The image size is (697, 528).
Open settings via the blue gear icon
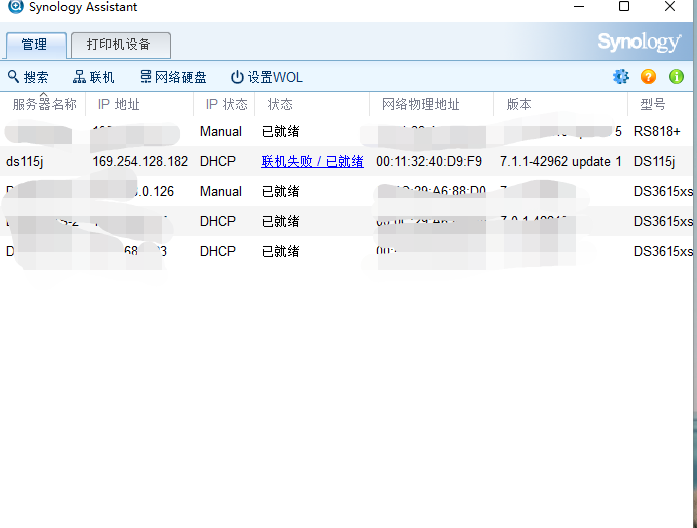pos(621,76)
